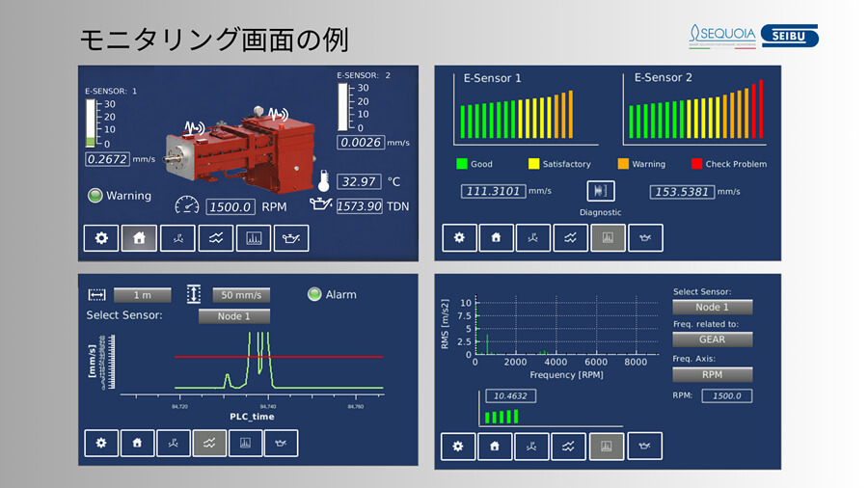Screen dimensions: 868x488
Task: Select the vibration sensor icon in the E-Sensor bar chart panel
Action: point(533,237)
